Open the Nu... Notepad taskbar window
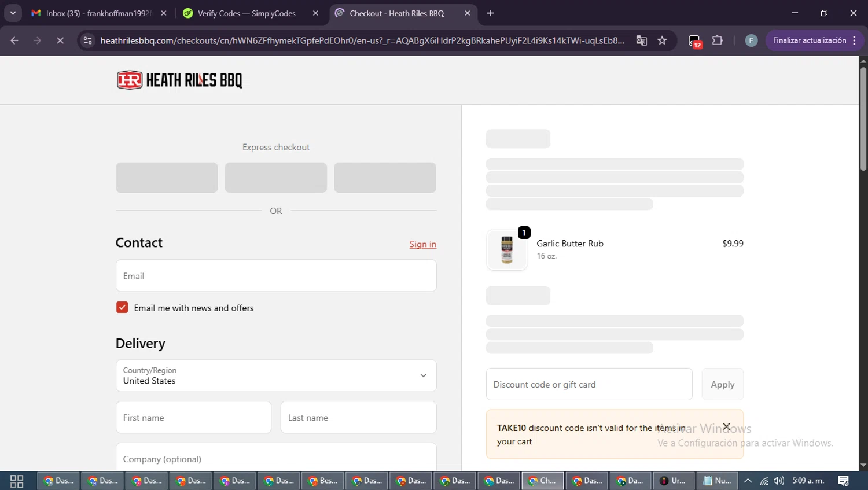 coord(718,481)
